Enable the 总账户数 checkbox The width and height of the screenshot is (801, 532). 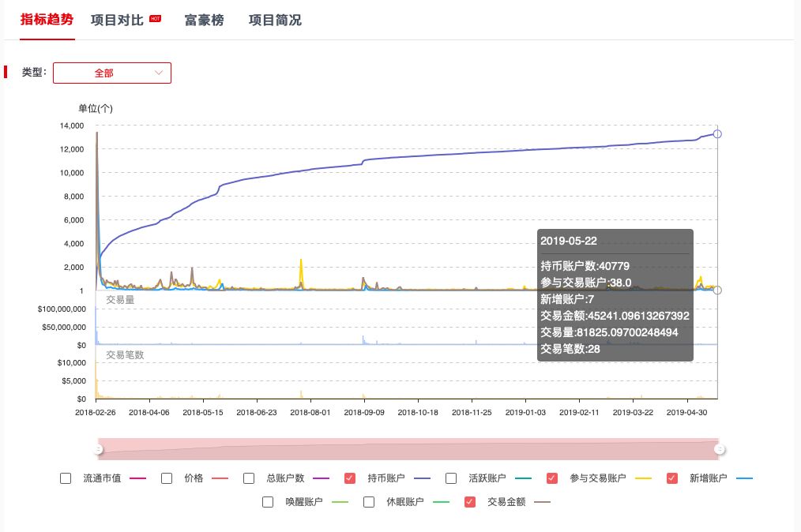(x=249, y=478)
